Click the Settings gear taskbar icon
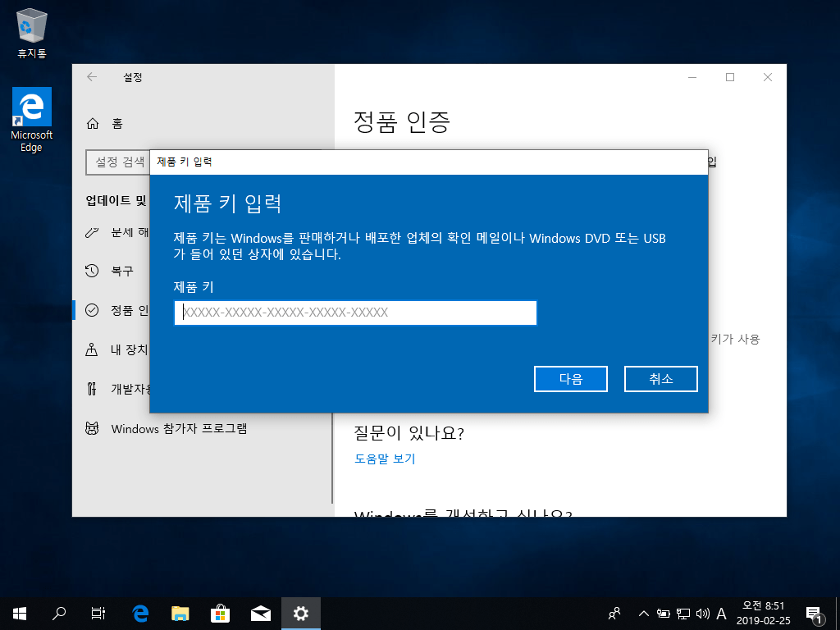 (300, 614)
